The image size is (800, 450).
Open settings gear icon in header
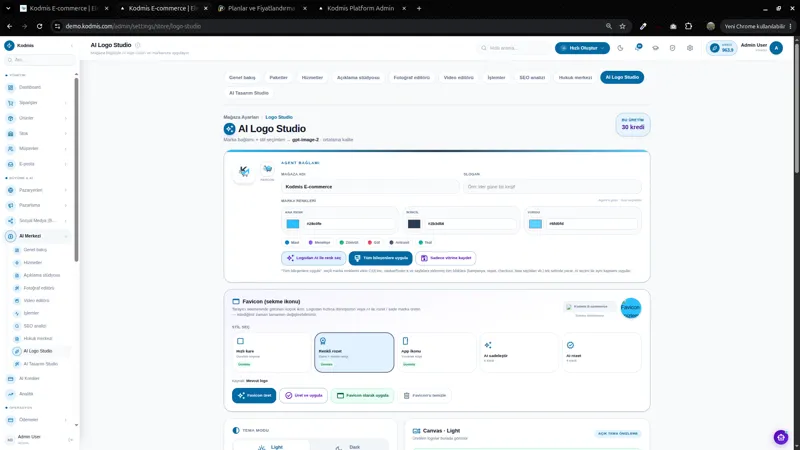(690, 48)
